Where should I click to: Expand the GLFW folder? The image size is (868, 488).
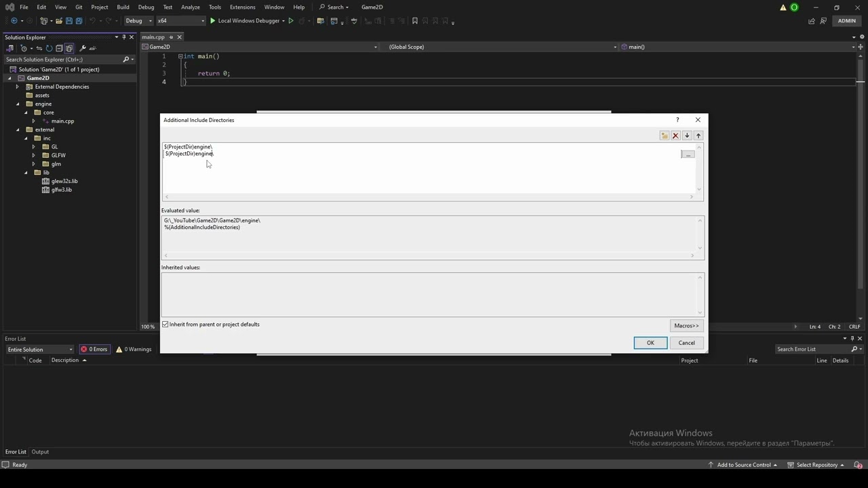[x=33, y=155]
